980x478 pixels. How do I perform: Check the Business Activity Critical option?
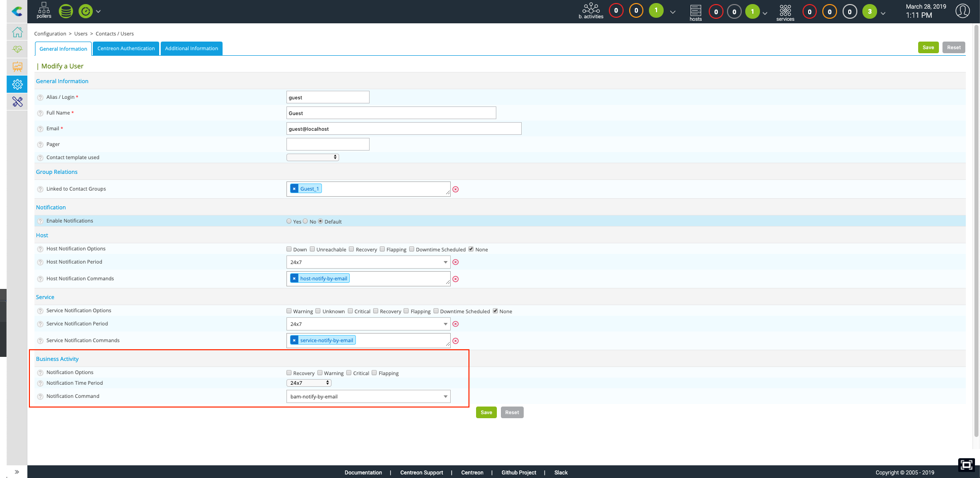pyautogui.click(x=349, y=373)
